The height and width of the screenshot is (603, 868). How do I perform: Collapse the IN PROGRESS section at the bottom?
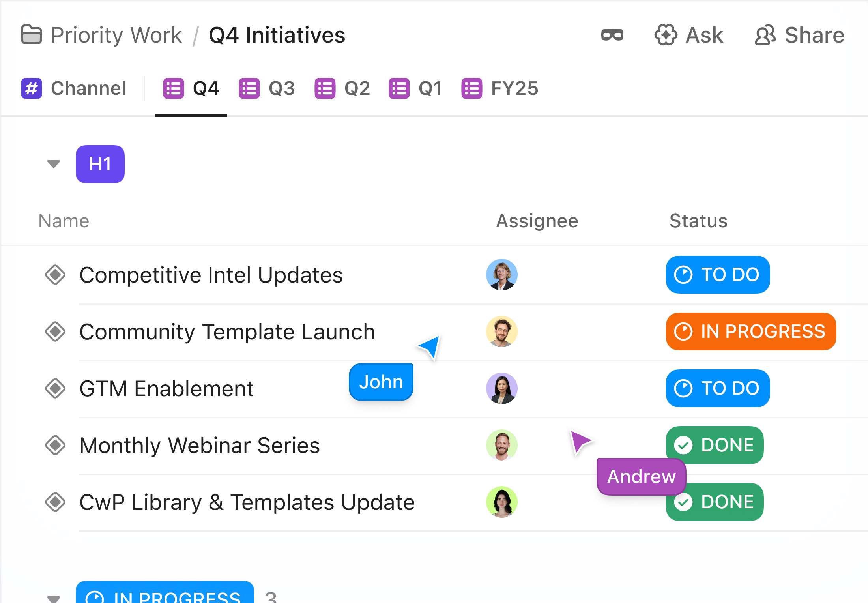pos(54,598)
